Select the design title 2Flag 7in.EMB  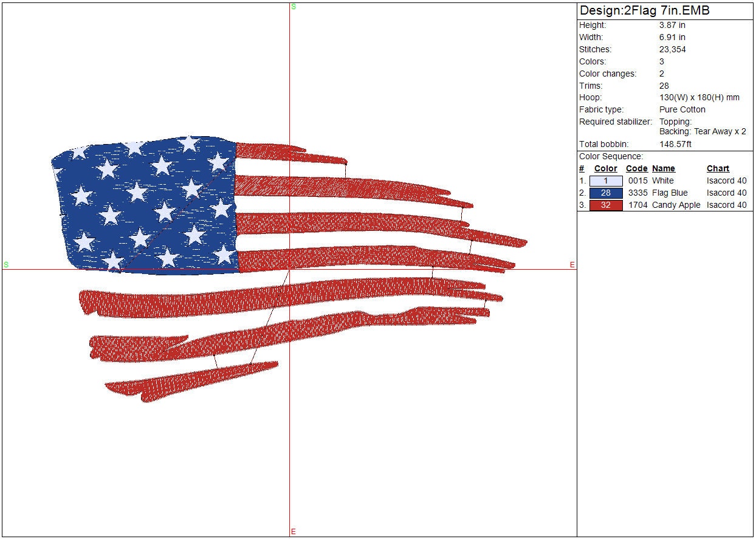pyautogui.click(x=644, y=11)
